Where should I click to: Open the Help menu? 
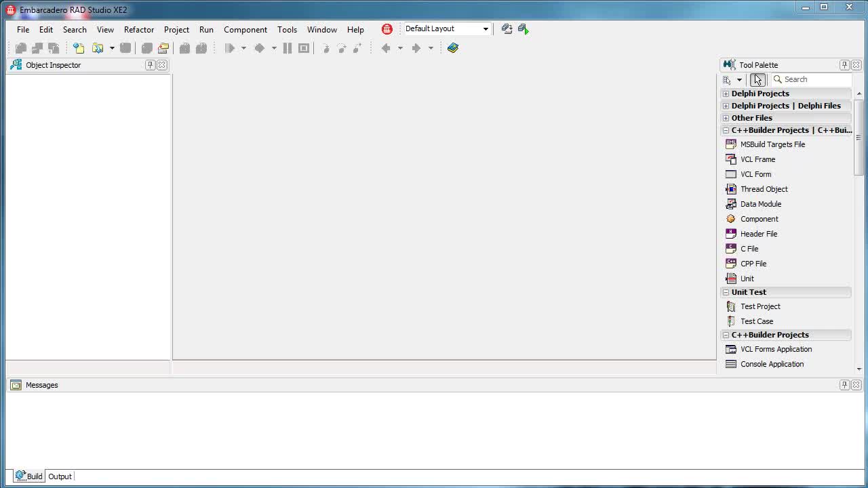(355, 29)
